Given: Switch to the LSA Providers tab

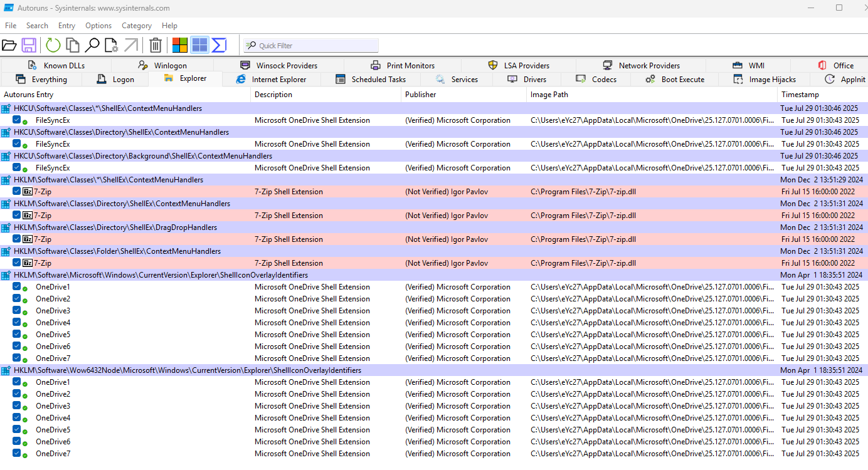Looking at the screenshot, I should [x=518, y=65].
